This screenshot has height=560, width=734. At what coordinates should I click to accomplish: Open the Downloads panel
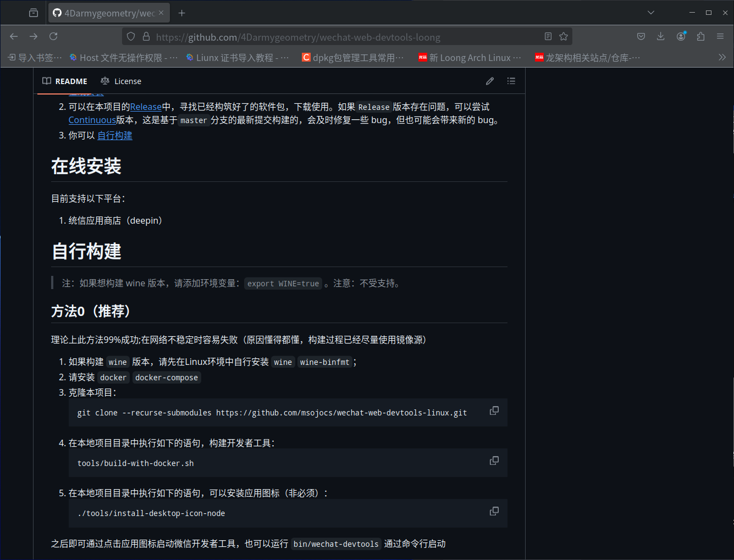pyautogui.click(x=661, y=36)
